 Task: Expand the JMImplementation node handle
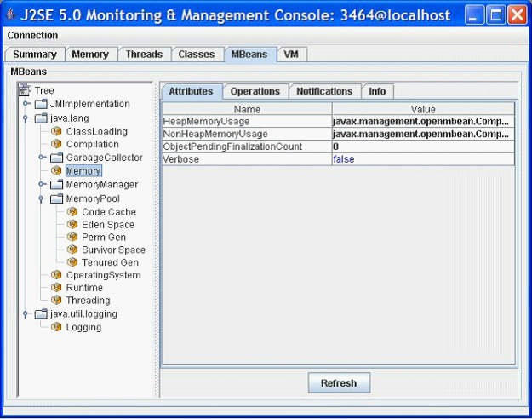pyautogui.click(x=26, y=103)
